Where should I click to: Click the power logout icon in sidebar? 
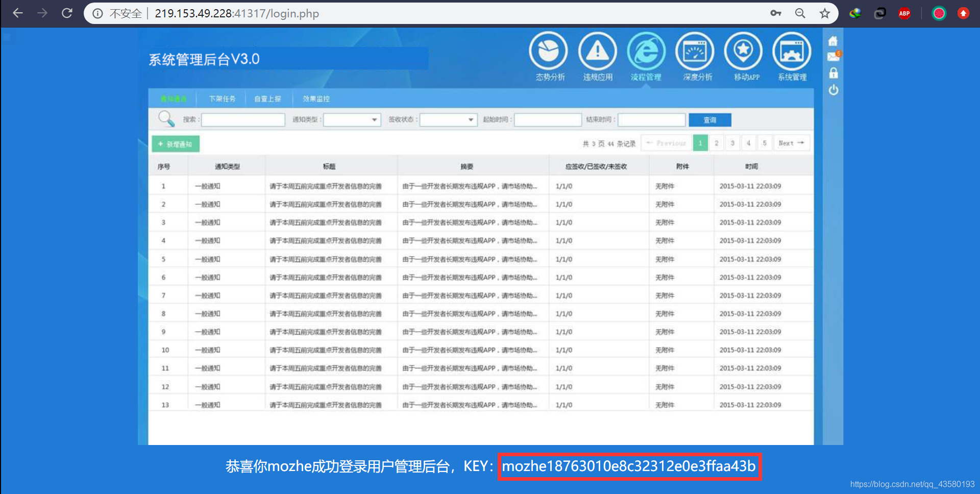(834, 90)
